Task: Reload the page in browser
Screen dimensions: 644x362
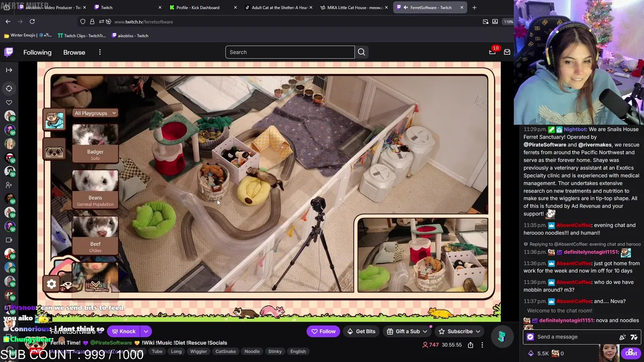Action: 32,22
